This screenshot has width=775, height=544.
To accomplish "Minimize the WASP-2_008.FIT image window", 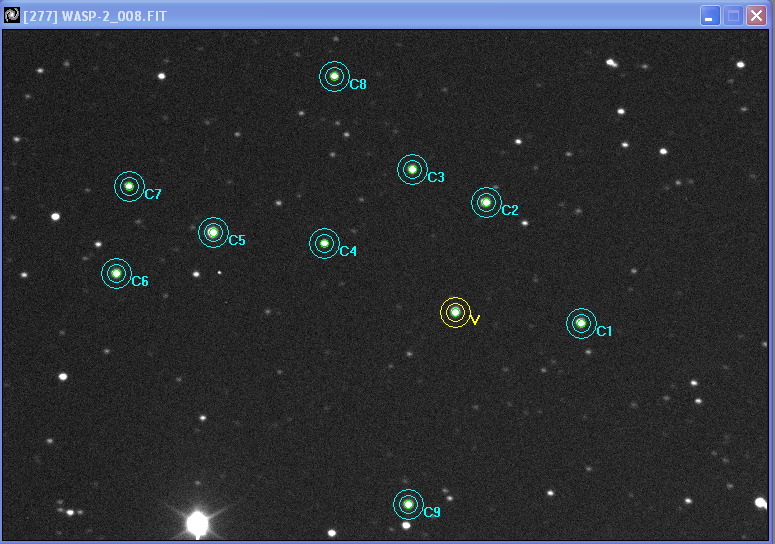I will 709,16.
